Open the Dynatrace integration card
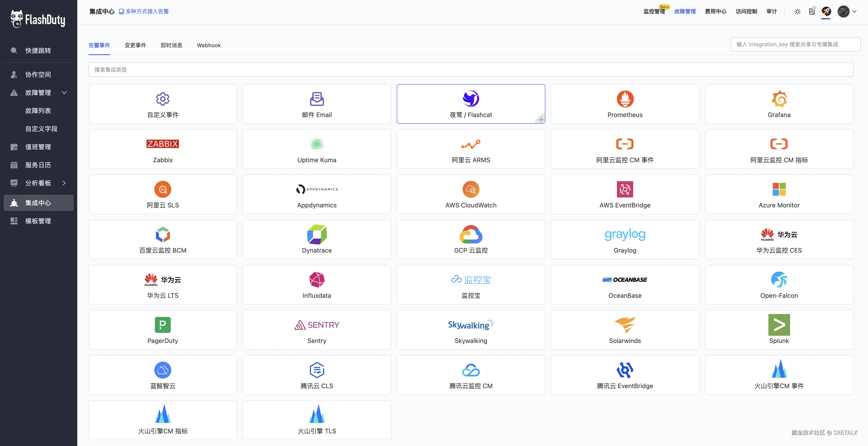Image resolution: width=868 pixels, height=446 pixels. tap(317, 239)
